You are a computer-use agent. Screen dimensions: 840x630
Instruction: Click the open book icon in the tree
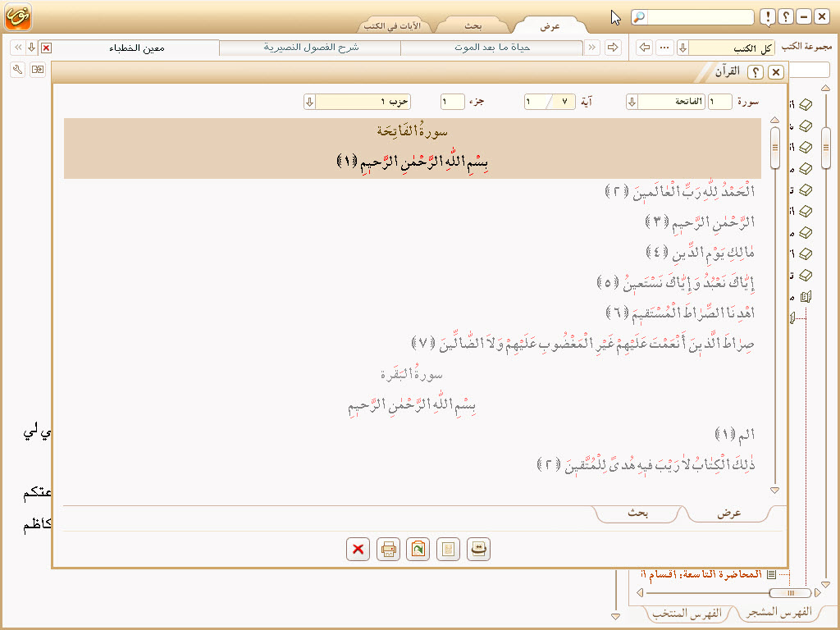click(806, 297)
